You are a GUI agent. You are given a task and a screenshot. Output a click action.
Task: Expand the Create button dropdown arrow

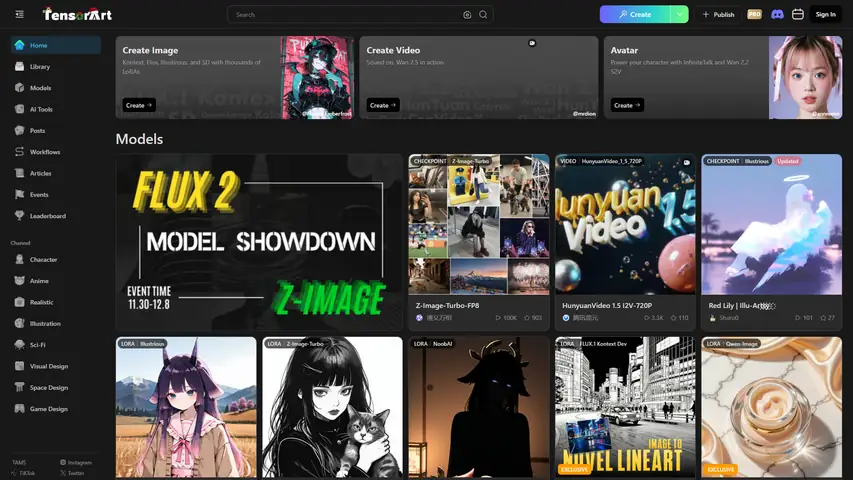(679, 15)
